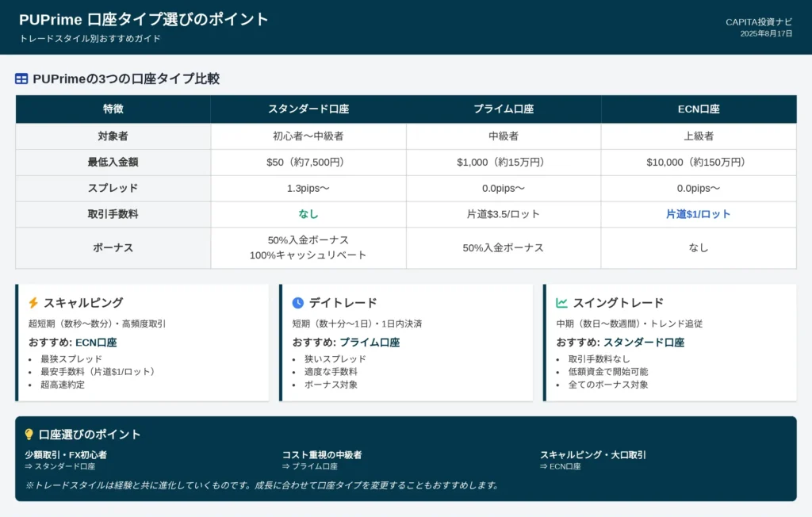Viewport: 812px width, 517px height.
Task: Click the 特徴 column header
Action: point(113,109)
